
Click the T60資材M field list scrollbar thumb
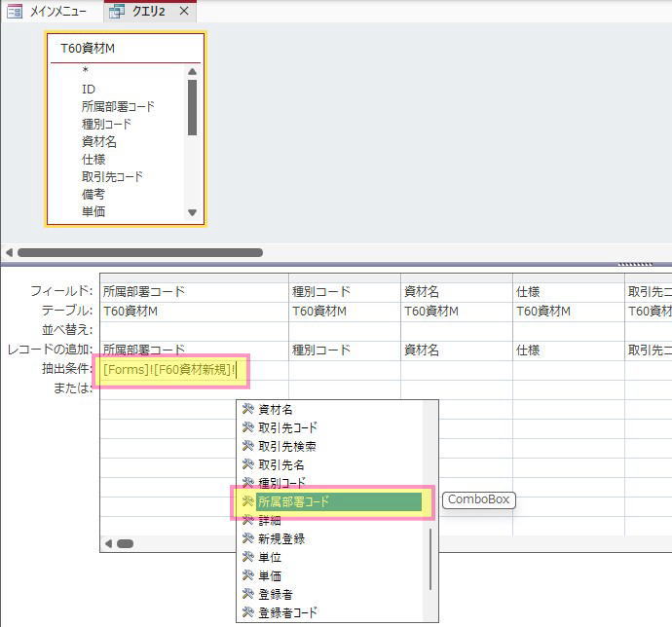point(193,107)
